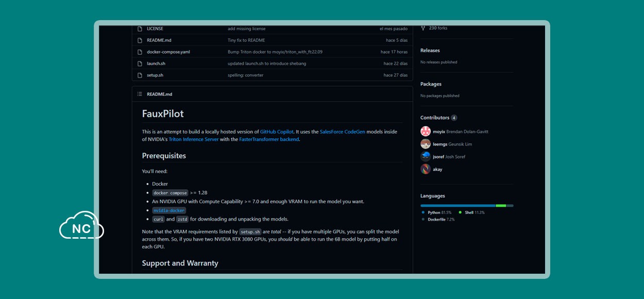
Task: Open the setup.sh file
Action: coord(155,75)
